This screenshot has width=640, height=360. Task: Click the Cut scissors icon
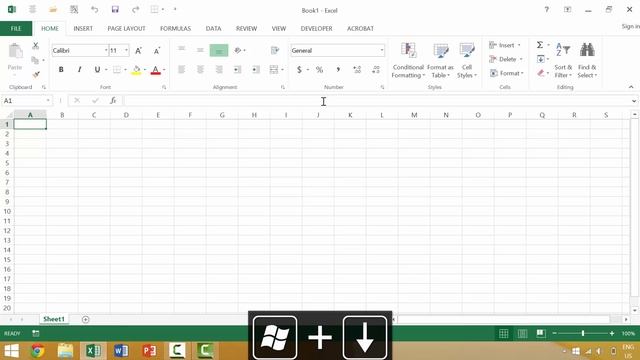coord(36,45)
